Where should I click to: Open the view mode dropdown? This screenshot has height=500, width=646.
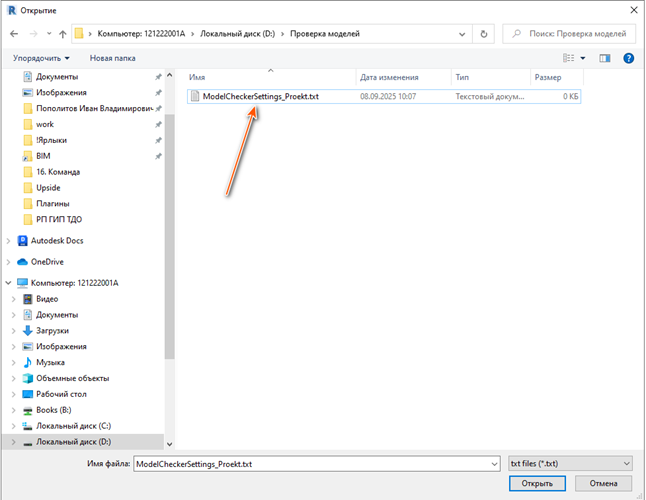tap(582, 58)
